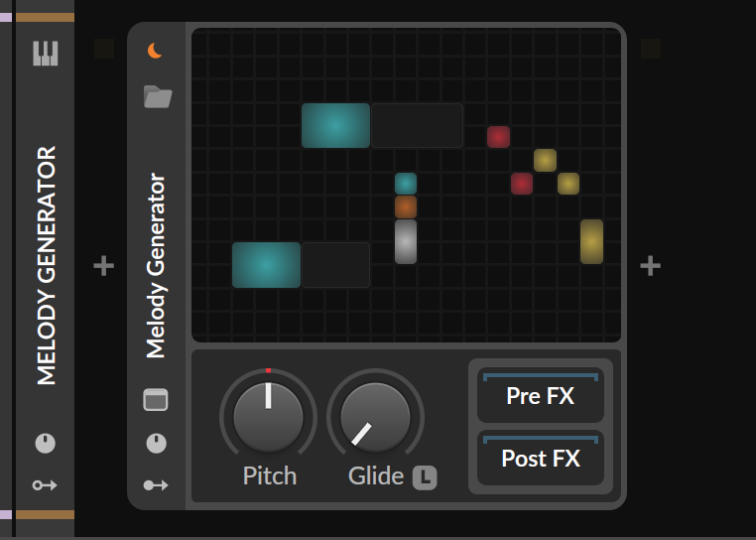Select the lower large teal module
Image resolution: width=756 pixels, height=540 pixels.
click(266, 265)
